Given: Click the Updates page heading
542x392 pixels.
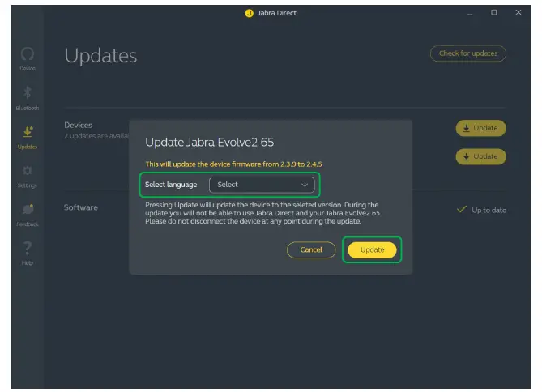Looking at the screenshot, I should [x=100, y=56].
